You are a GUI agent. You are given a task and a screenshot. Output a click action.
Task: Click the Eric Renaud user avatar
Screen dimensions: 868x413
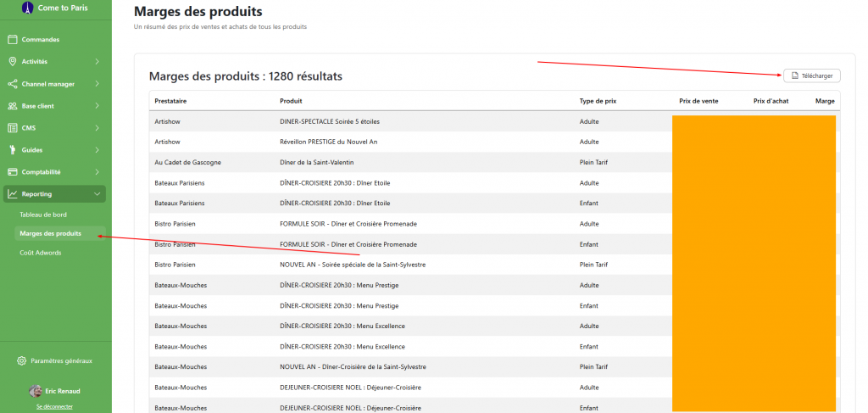click(36, 391)
